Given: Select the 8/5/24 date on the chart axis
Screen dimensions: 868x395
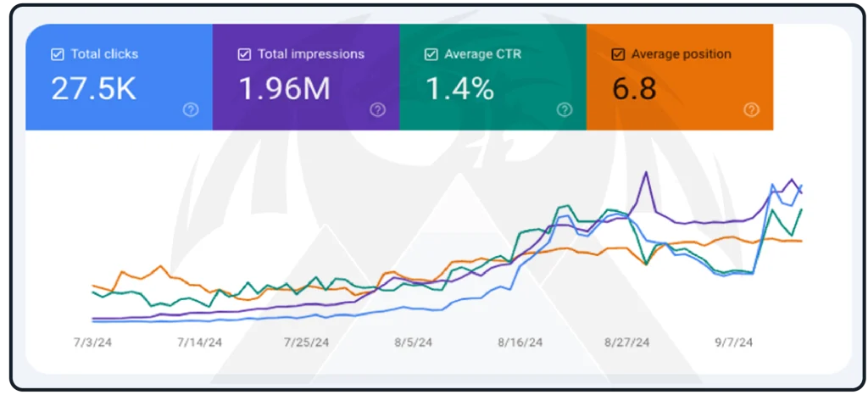Looking at the screenshot, I should pyautogui.click(x=413, y=342).
